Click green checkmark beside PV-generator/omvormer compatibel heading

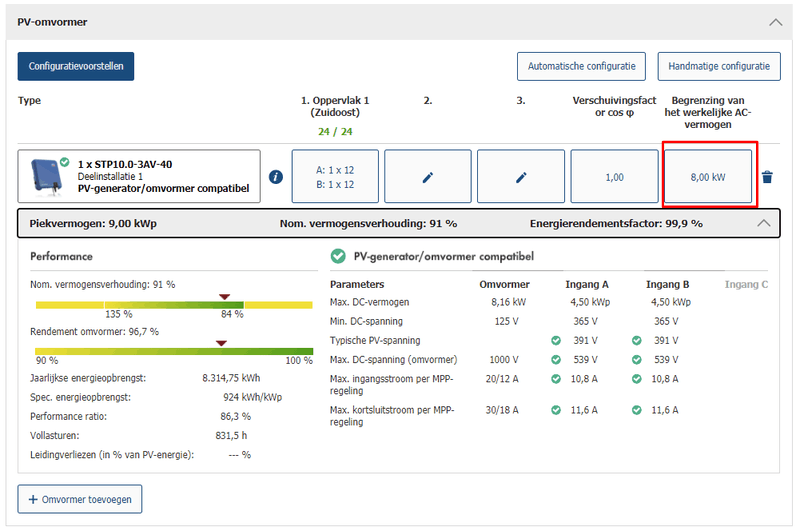(338, 256)
